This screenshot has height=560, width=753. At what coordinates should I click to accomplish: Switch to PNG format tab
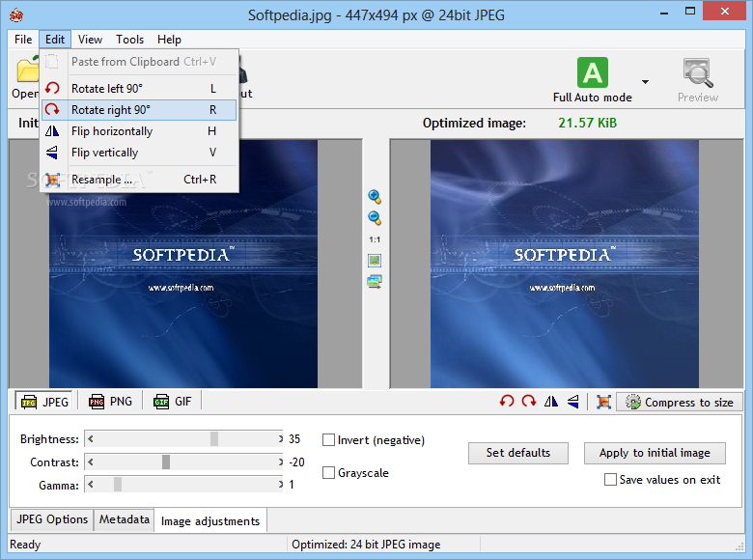110,402
